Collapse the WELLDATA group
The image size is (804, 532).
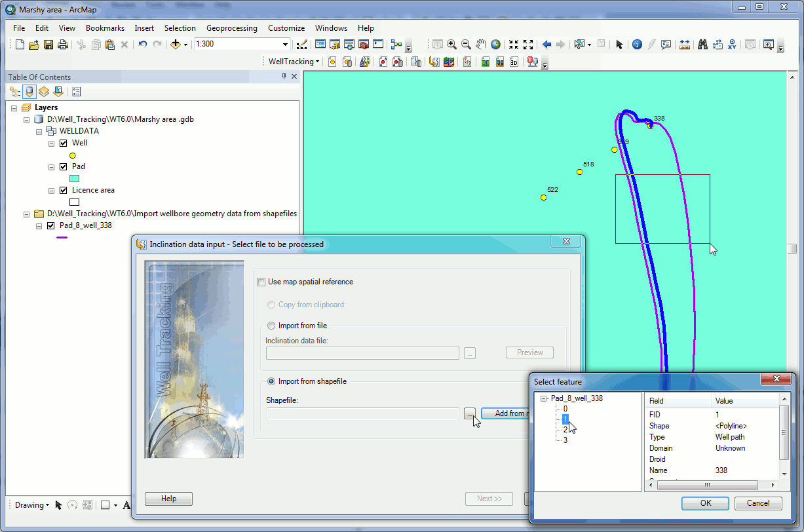(x=39, y=131)
